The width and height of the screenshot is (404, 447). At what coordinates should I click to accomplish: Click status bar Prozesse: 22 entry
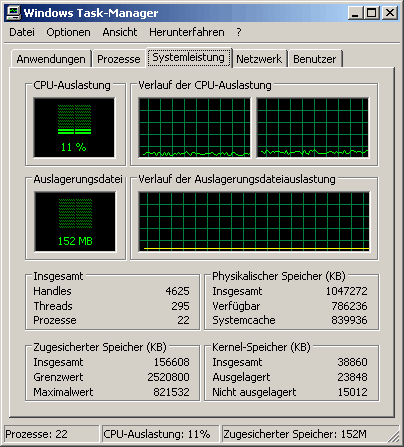51,434
